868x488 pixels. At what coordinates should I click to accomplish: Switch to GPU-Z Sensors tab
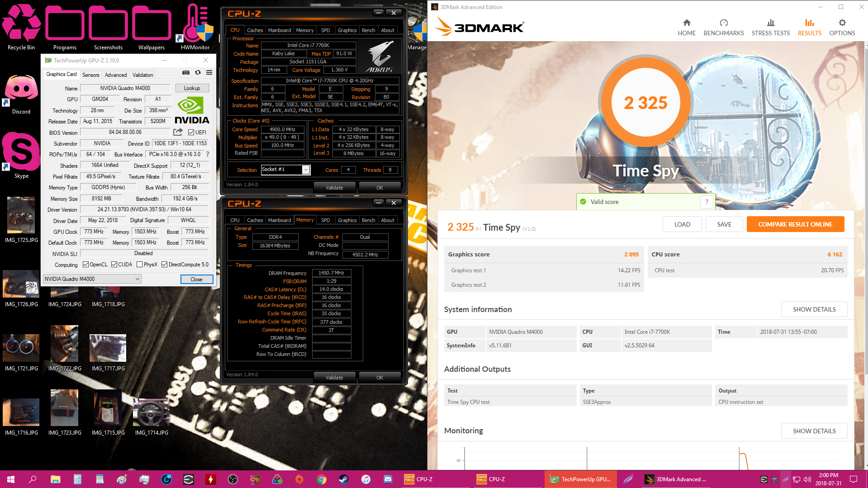(90, 75)
